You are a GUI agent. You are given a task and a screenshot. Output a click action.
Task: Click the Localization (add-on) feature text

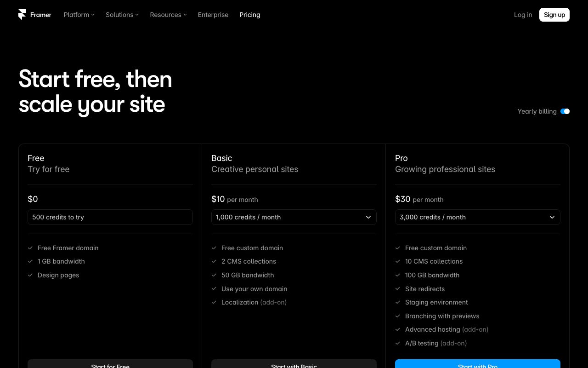[x=254, y=302]
